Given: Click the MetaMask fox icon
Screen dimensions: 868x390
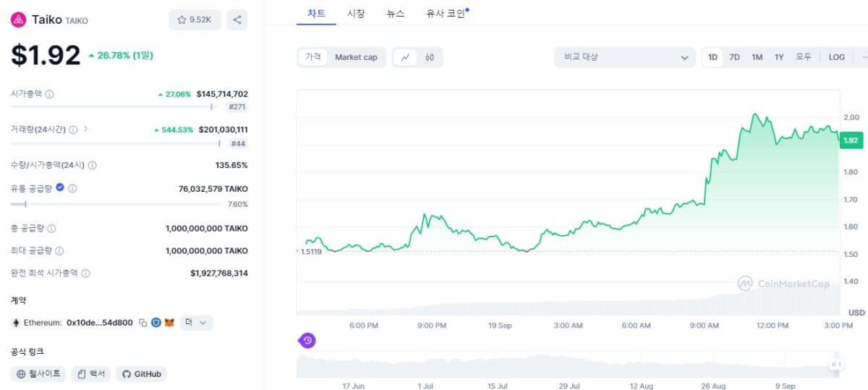Looking at the screenshot, I should tap(169, 323).
